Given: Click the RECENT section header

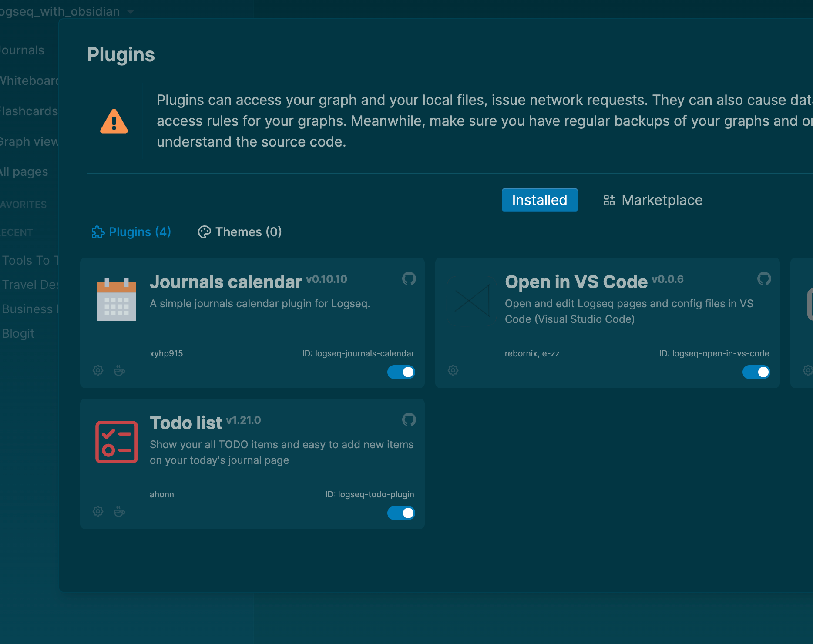Looking at the screenshot, I should [x=17, y=232].
